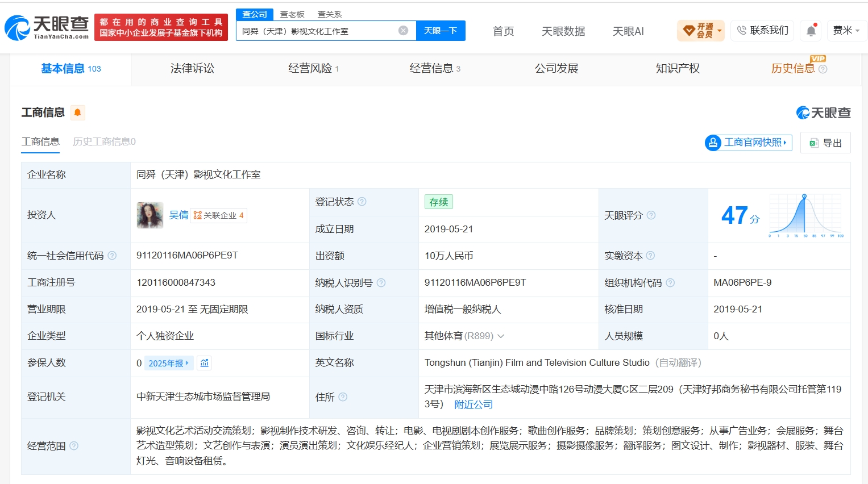This screenshot has height=484, width=868.
Task: Expand the 其他体育(R899) industry chevron
Action: 501,336
